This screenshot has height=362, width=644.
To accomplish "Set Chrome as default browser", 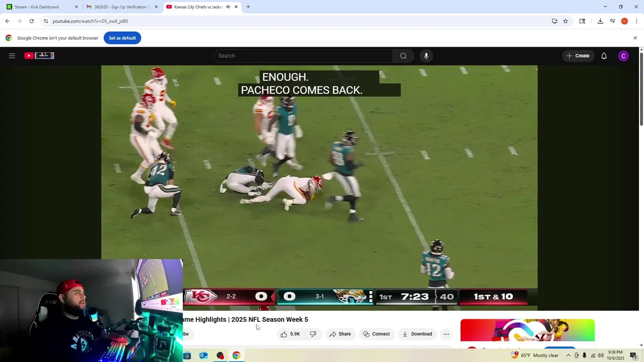I will click(122, 38).
